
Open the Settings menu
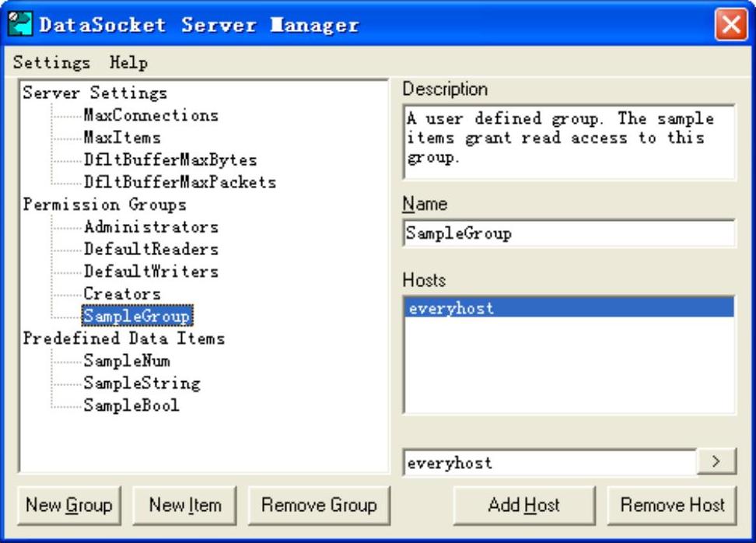[51, 63]
